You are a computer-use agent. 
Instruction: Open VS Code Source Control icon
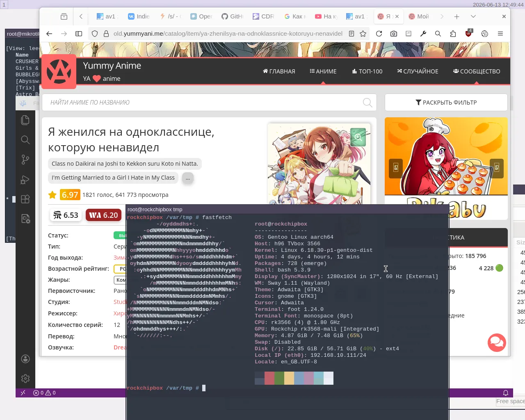[25, 160]
